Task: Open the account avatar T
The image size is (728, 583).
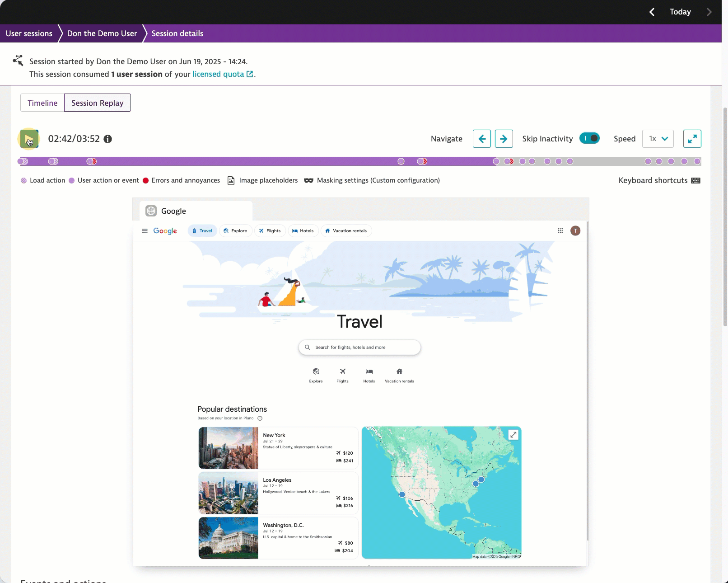Action: 575,231
